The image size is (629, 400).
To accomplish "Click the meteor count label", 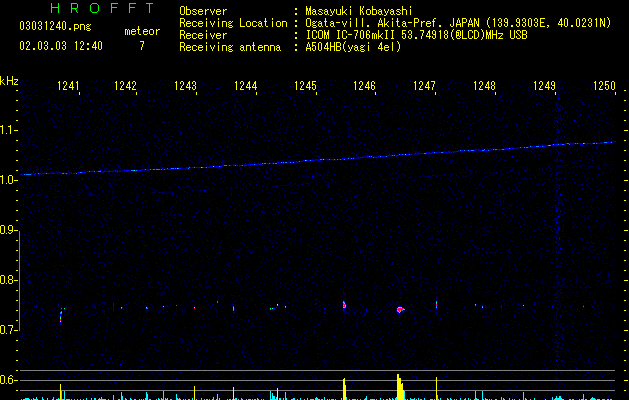I will [x=142, y=31].
